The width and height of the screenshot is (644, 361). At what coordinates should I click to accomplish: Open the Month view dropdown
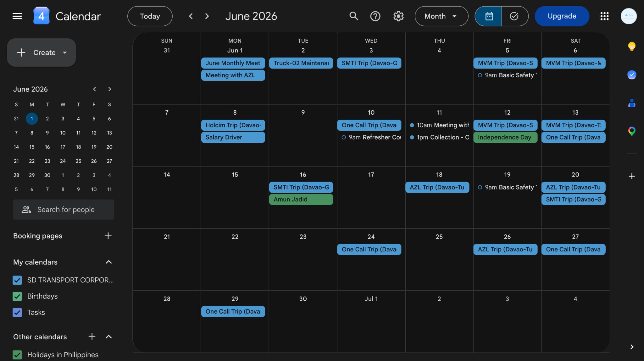point(441,16)
